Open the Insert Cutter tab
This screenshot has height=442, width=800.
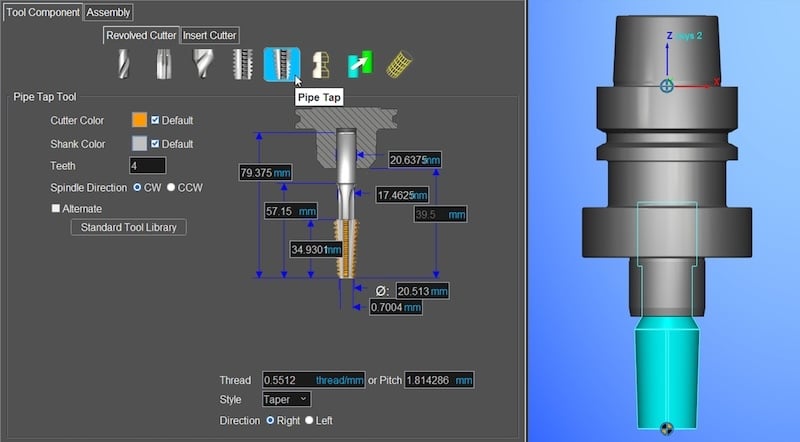coord(209,35)
